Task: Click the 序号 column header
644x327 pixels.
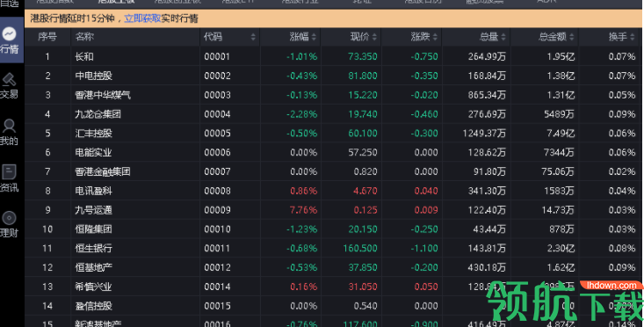Action: point(47,37)
